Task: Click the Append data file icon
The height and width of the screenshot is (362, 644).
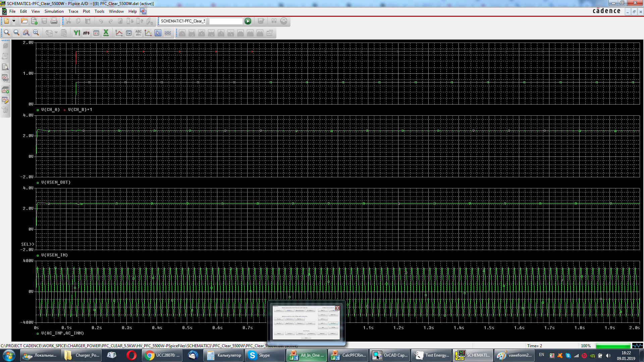Action: (x=34, y=21)
